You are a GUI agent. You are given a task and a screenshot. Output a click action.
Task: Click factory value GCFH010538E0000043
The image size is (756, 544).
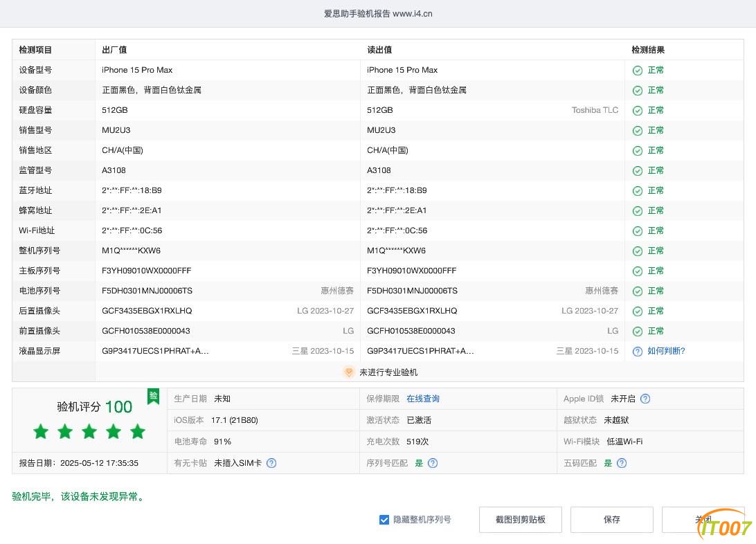click(145, 331)
